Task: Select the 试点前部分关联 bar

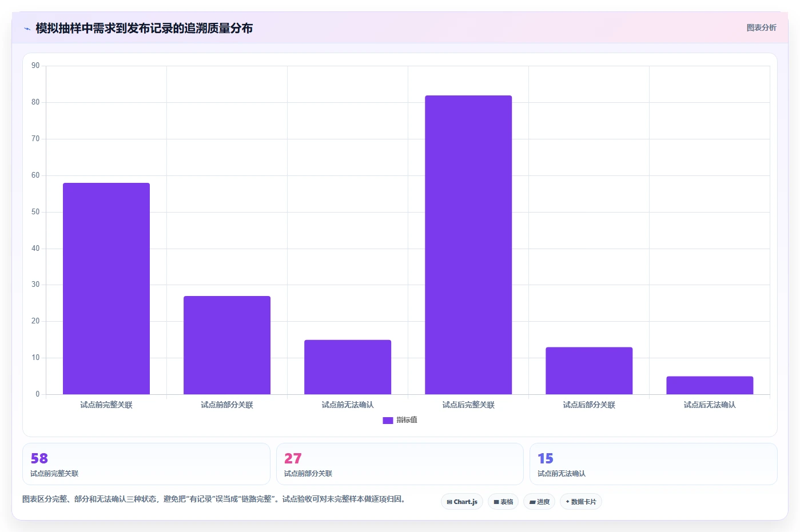Action: 227,345
